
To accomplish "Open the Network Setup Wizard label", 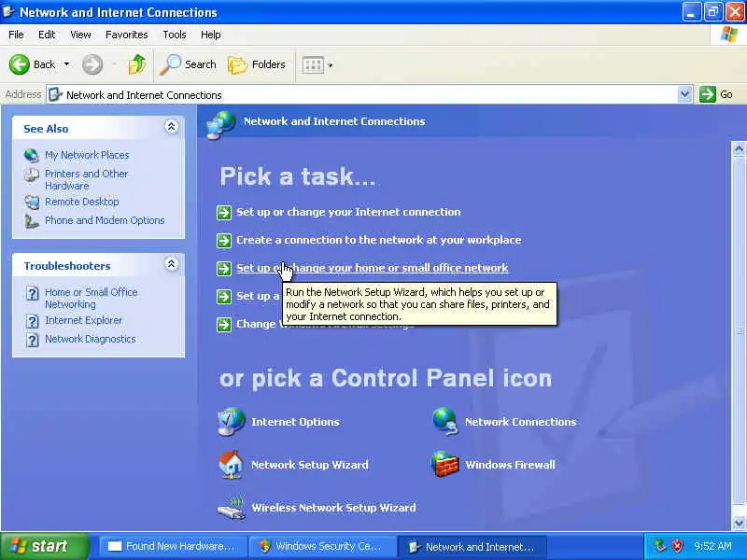I will 310,465.
